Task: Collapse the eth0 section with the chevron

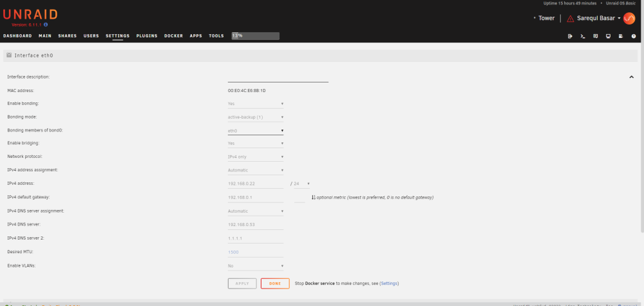Action: pyautogui.click(x=632, y=77)
